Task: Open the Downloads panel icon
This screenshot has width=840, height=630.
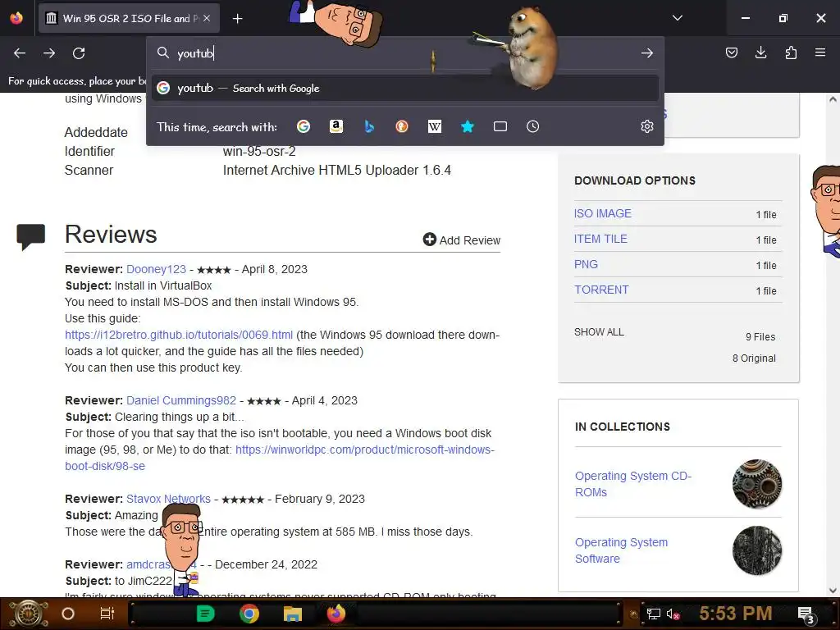Action: pyautogui.click(x=760, y=52)
